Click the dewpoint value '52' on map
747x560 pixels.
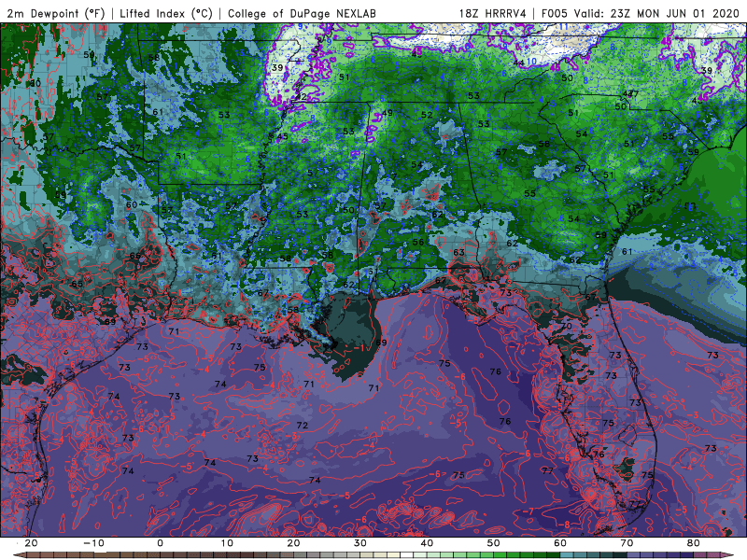427,115
